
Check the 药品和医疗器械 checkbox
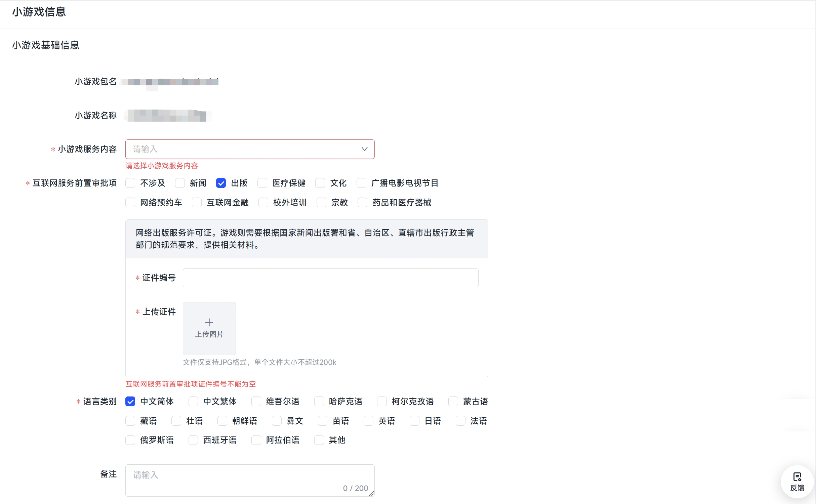(363, 203)
